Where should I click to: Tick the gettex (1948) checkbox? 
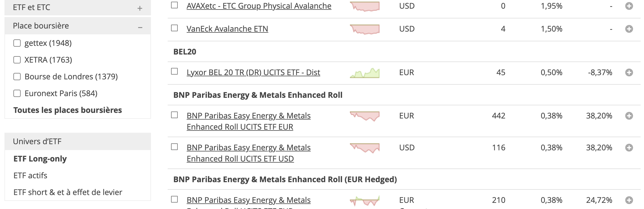pyautogui.click(x=17, y=43)
